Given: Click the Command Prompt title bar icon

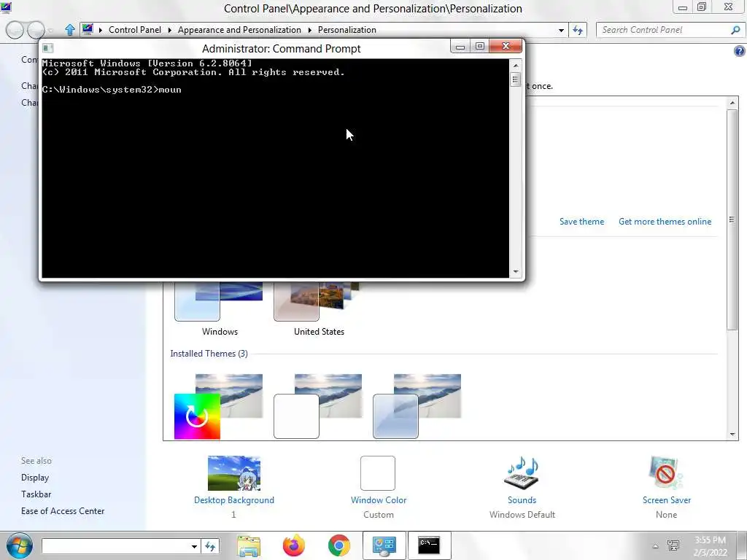Looking at the screenshot, I should 47,48.
